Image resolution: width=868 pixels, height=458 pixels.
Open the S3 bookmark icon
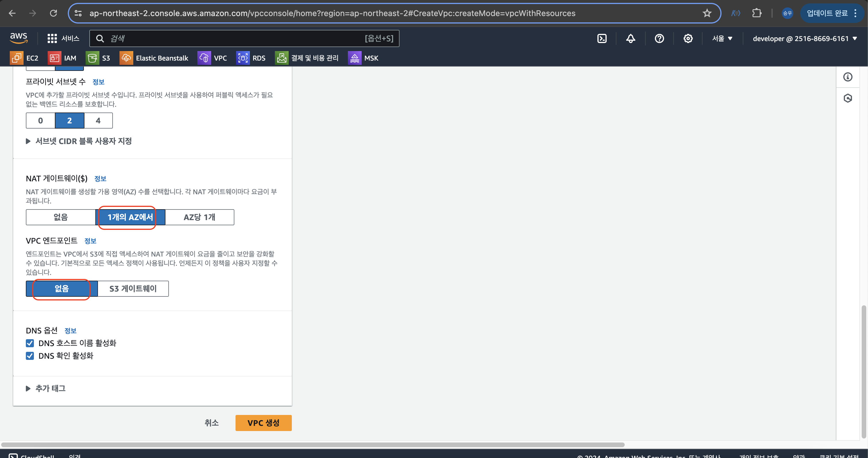coord(92,58)
